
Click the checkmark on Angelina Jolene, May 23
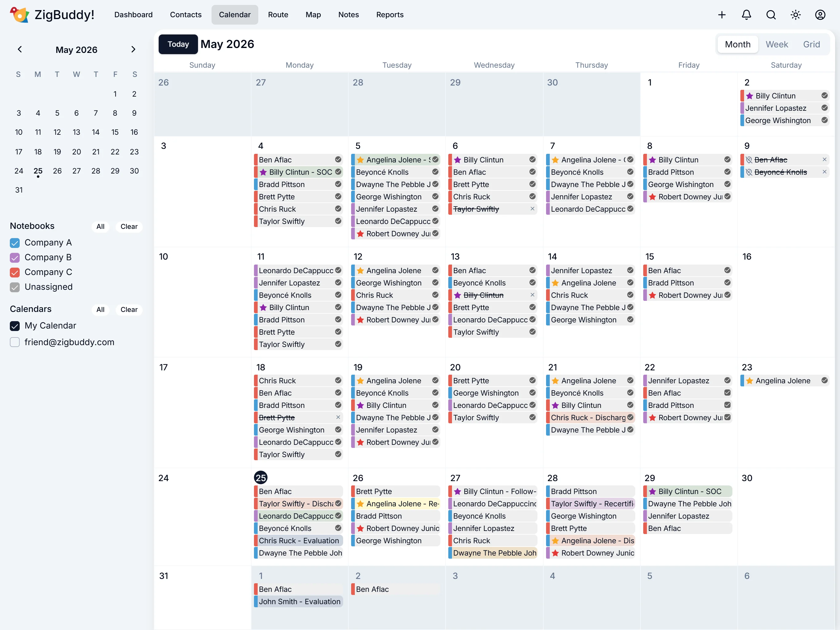pos(824,380)
